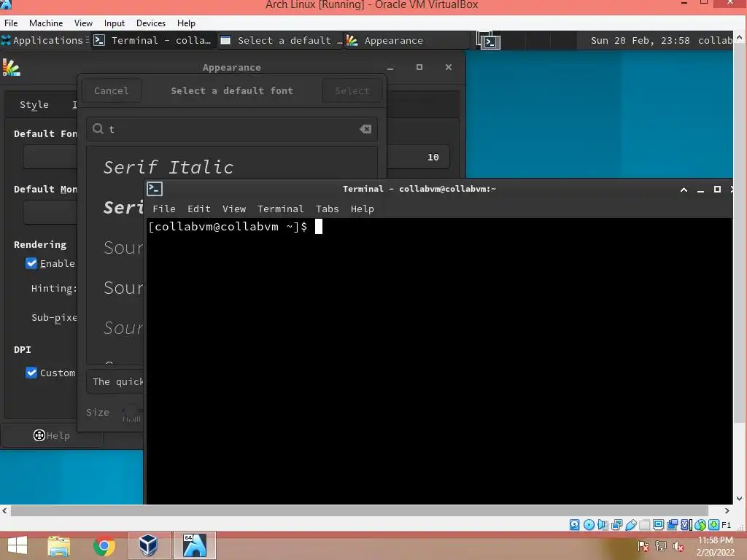
Task: Open the VirtualBox File menu
Action: (x=11, y=23)
